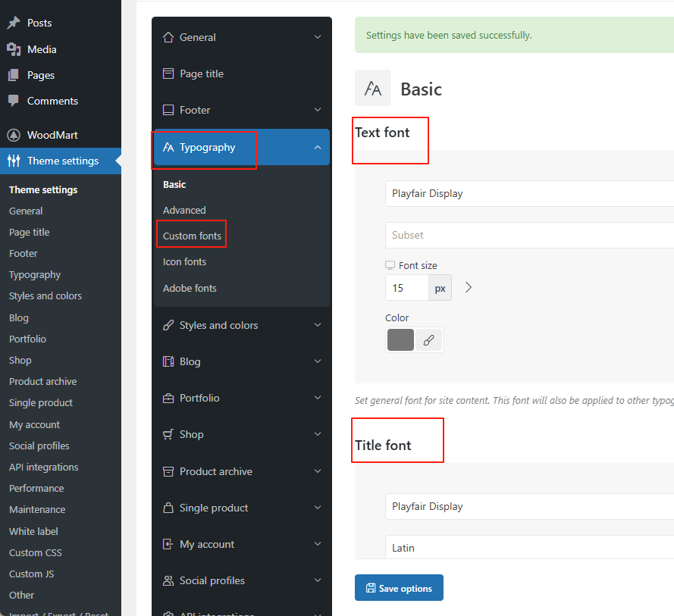Click the Page title panel icon
The width and height of the screenshot is (674, 616).
(168, 73)
